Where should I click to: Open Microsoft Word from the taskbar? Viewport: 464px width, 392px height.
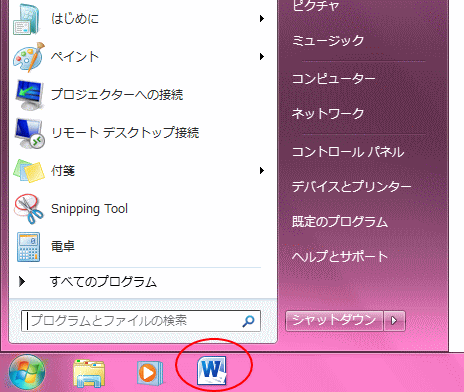(212, 371)
